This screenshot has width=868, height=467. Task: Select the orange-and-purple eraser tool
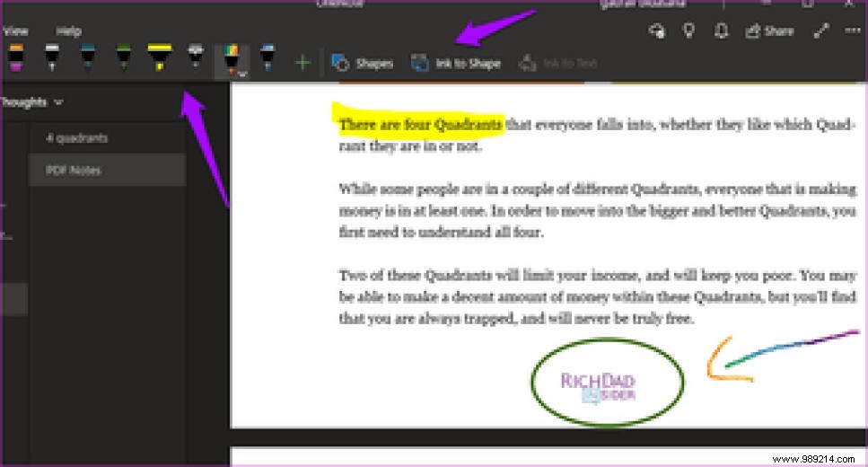pos(16,58)
